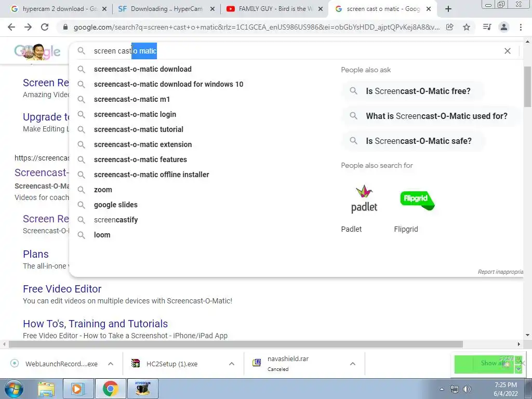
Task: Open Windows Media Player from taskbar
Action: [x=78, y=389]
